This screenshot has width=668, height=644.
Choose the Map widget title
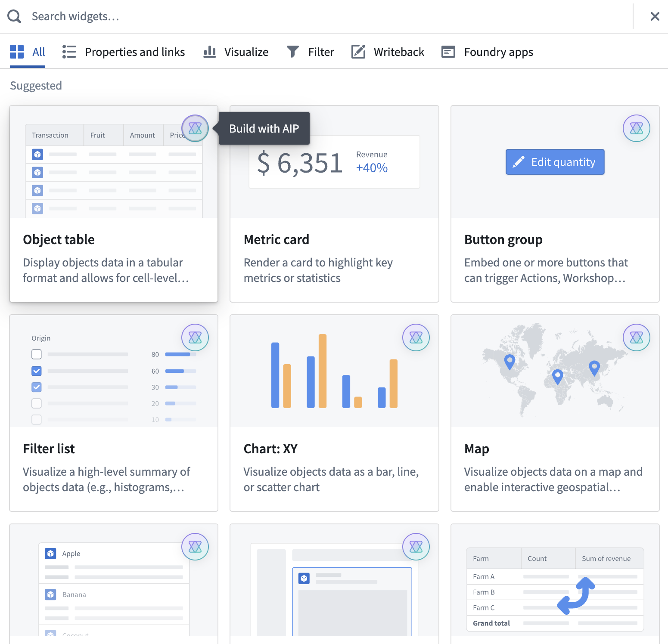point(477,449)
